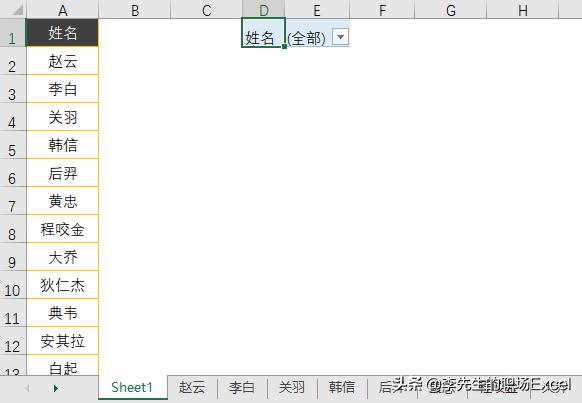
Task: Select row 1 header
Action: (13, 33)
